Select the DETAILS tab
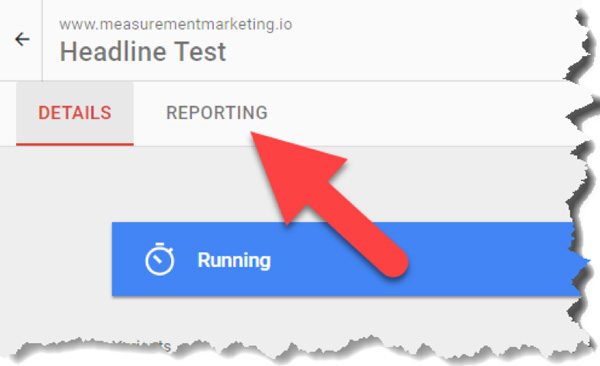 (x=75, y=114)
